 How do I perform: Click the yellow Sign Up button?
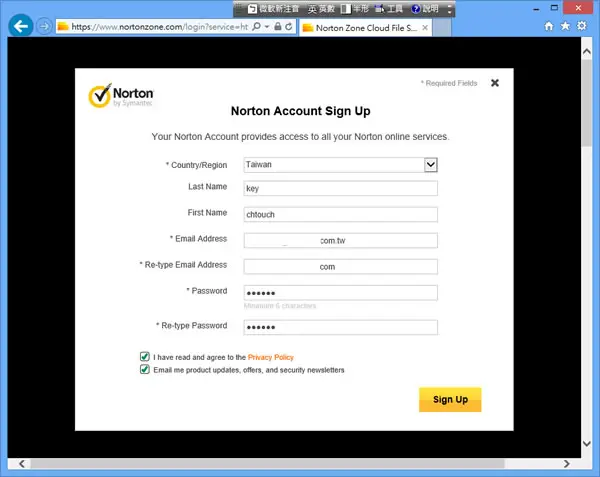click(450, 399)
